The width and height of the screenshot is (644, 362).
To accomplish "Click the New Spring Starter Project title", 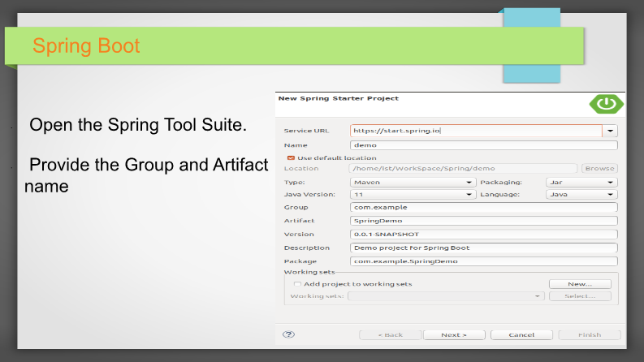I will 339,98.
